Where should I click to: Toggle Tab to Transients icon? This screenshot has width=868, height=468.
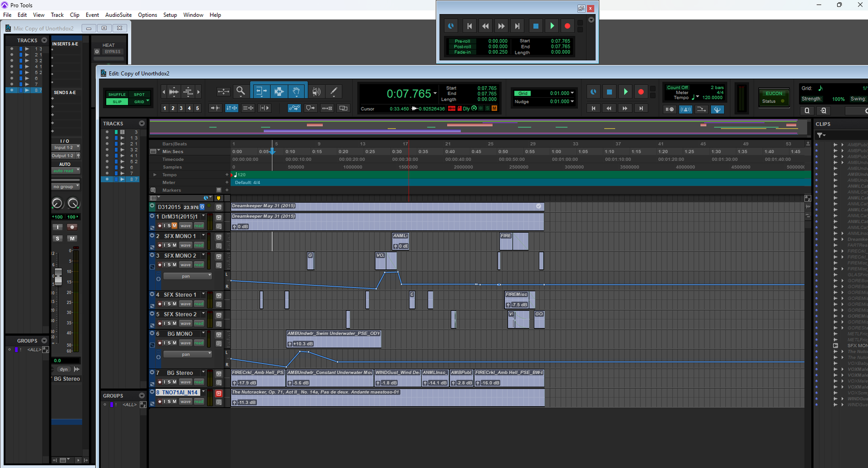(215, 108)
